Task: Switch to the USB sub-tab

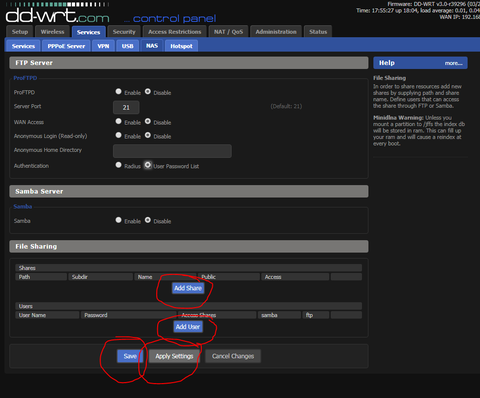Action: point(127,46)
